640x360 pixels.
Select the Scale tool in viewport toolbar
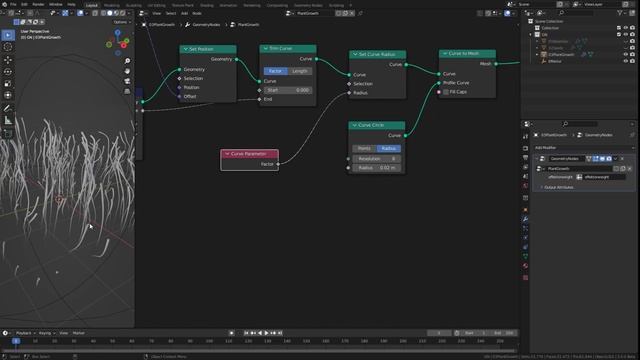point(8,84)
